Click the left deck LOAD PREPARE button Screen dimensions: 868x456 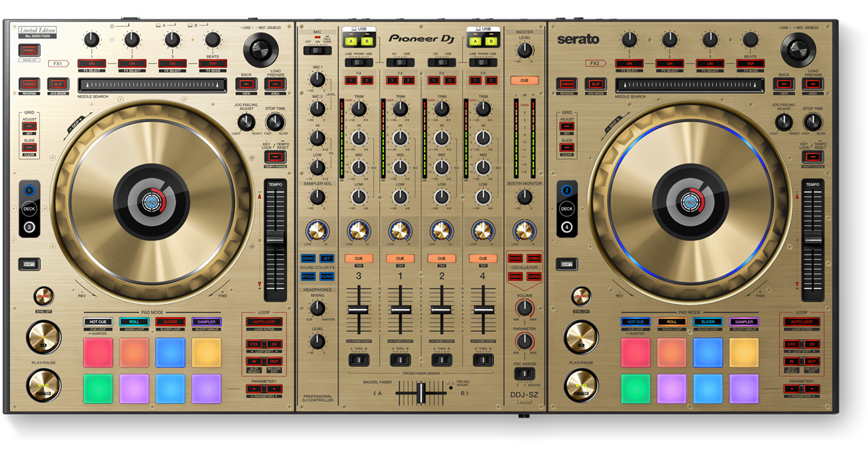tap(276, 85)
